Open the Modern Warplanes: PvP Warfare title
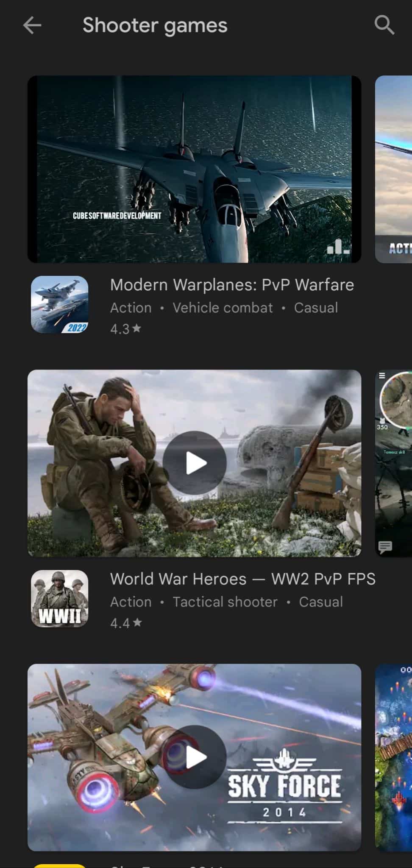412x868 pixels. [232, 285]
